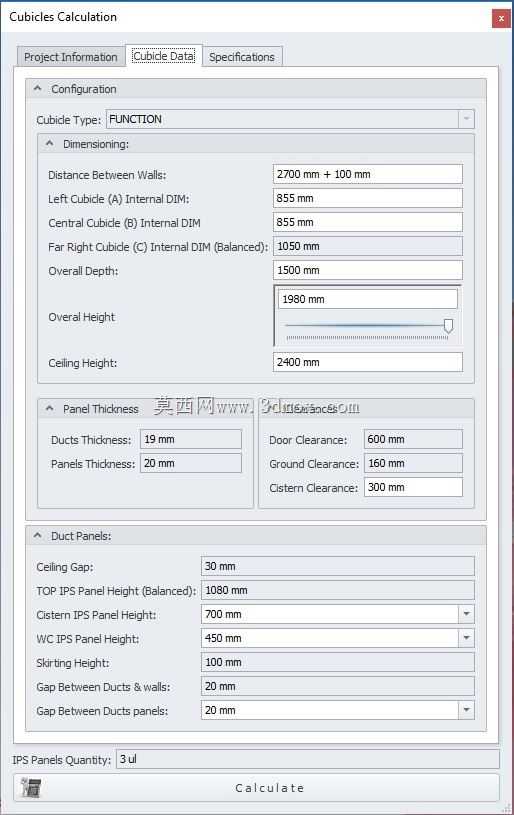Click the Ducts Thickness field

tap(191, 439)
